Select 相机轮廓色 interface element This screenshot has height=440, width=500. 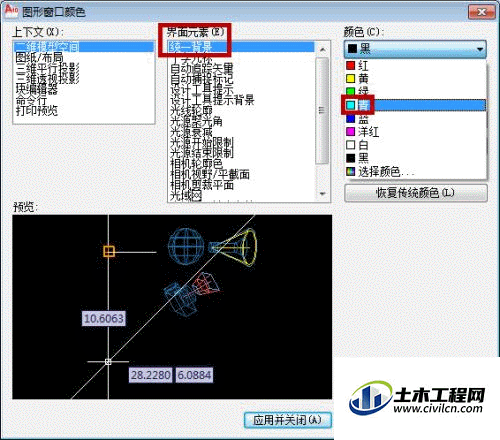pos(196,164)
